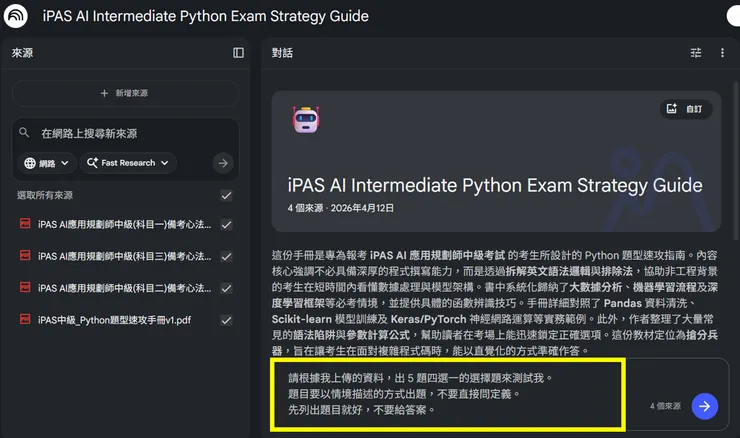Click the 2026年4月12日 date text

(x=362, y=208)
